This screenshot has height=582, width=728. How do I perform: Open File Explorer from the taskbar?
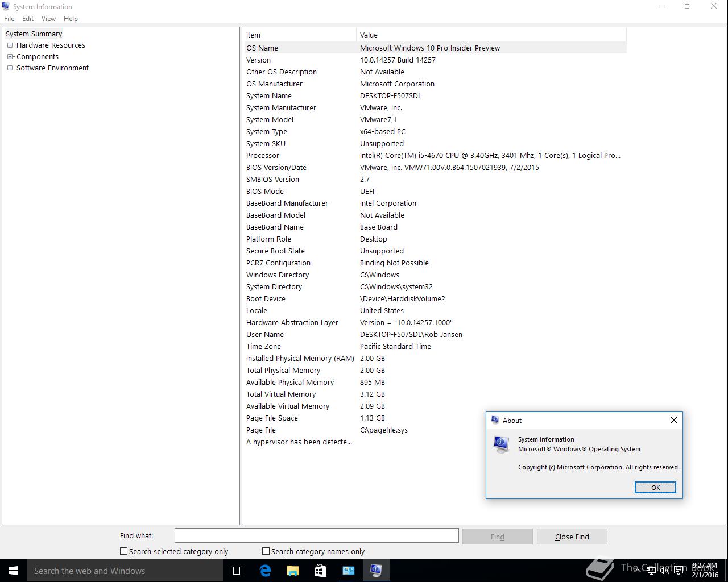tap(292, 571)
